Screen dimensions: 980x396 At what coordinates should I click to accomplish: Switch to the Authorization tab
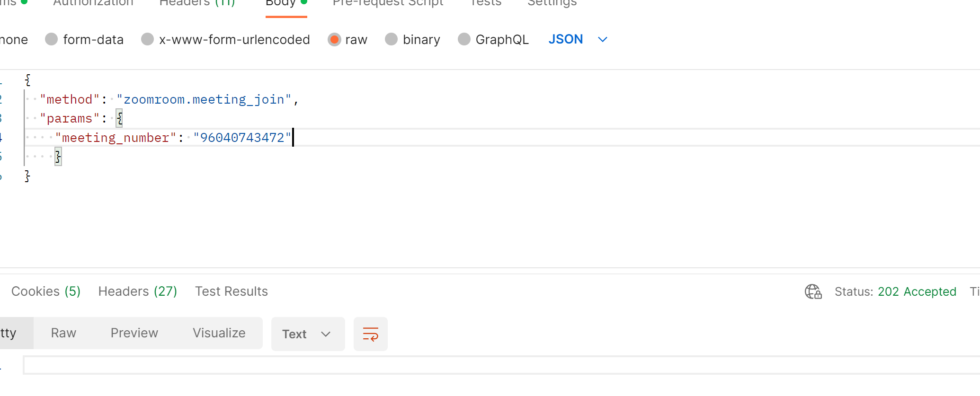pyautogui.click(x=93, y=3)
